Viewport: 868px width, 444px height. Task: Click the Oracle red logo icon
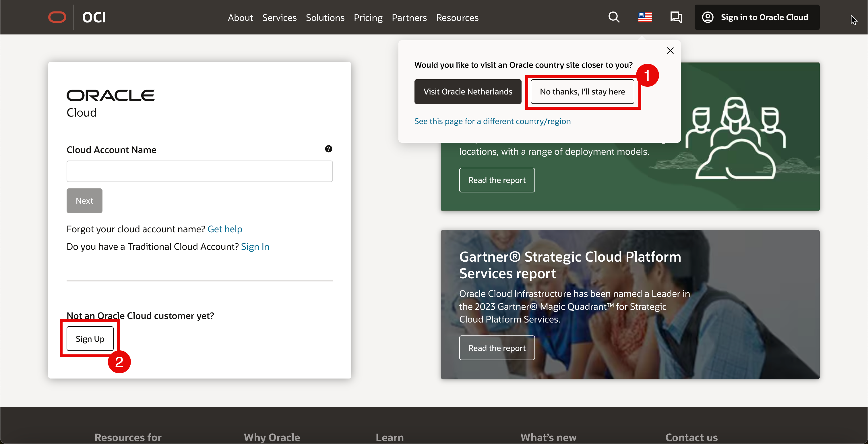57,17
